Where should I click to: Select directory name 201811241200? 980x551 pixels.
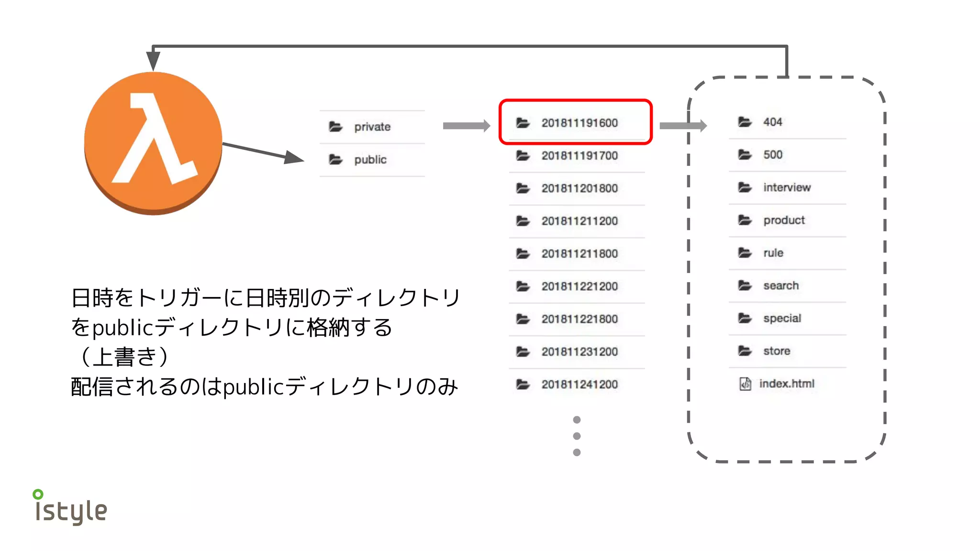(x=579, y=384)
